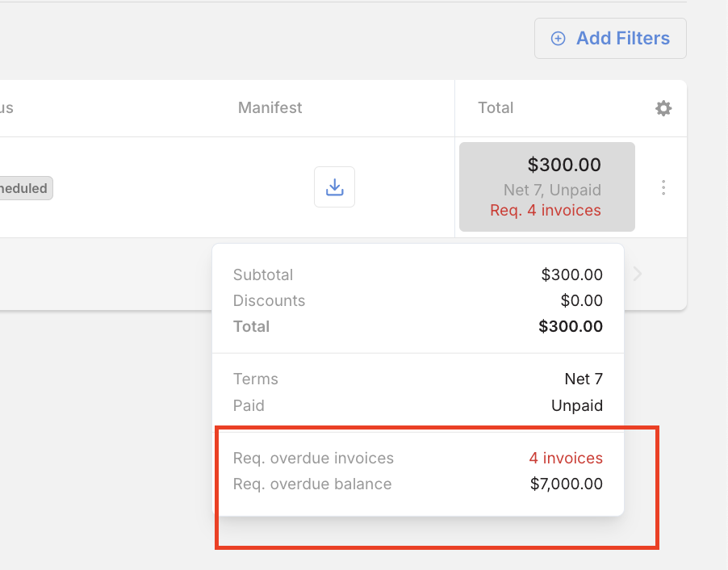Click the Terms 'Net 7' value in popup
Image resolution: width=728 pixels, height=570 pixels.
click(583, 379)
